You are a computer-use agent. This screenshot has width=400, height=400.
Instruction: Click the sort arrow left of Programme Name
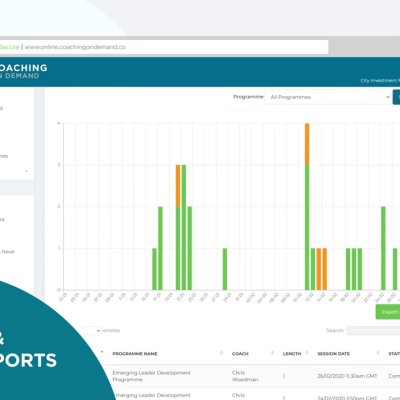pyautogui.click(x=102, y=352)
